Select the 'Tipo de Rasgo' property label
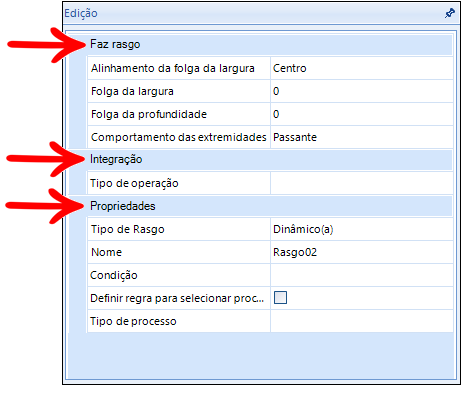Image resolution: width=469 pixels, height=394 pixels. 128,229
